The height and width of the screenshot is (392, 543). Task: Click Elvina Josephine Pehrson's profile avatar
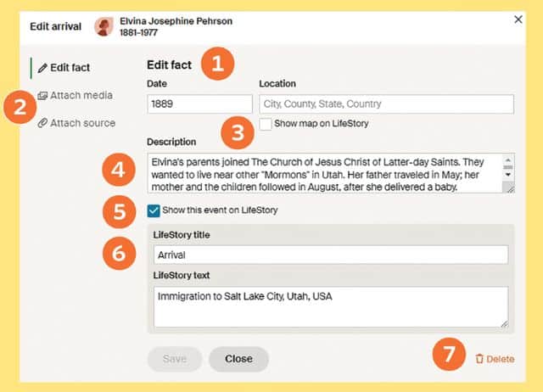104,26
